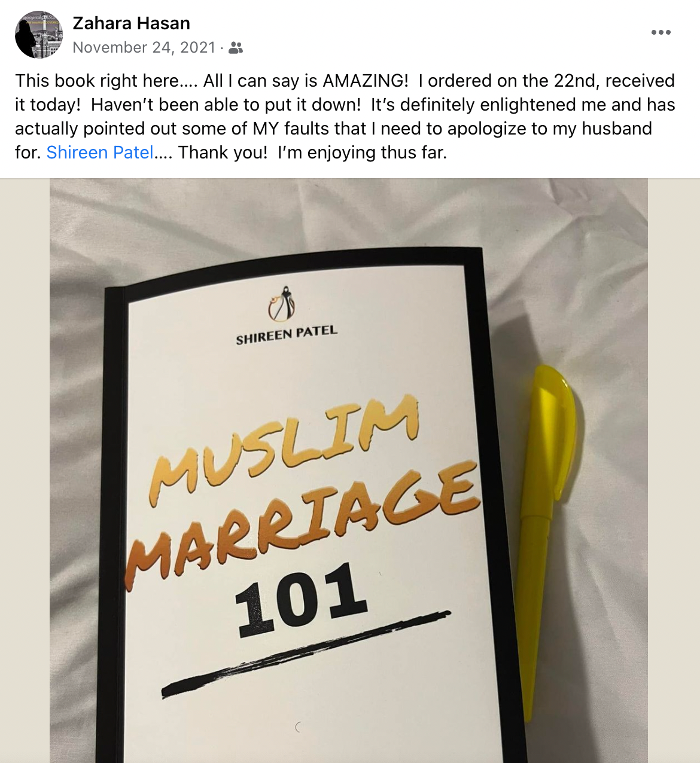Click the black brush stroke under 101
This screenshot has width=700, height=763.
(305, 655)
